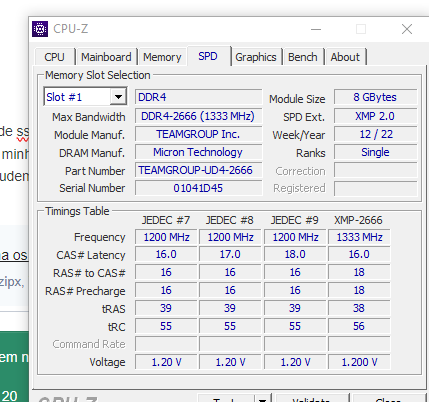
Task: Click the XMP-2666 tRC value 56
Action: [x=359, y=326]
